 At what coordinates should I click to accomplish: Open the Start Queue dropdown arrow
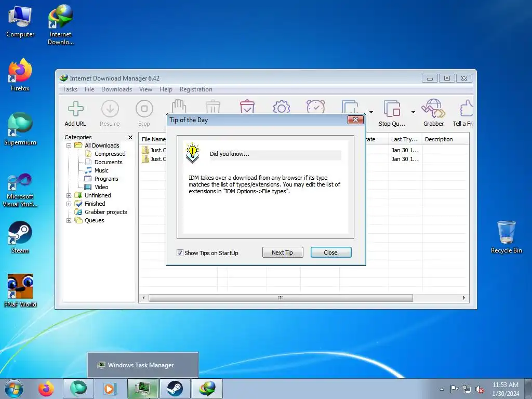(x=371, y=112)
